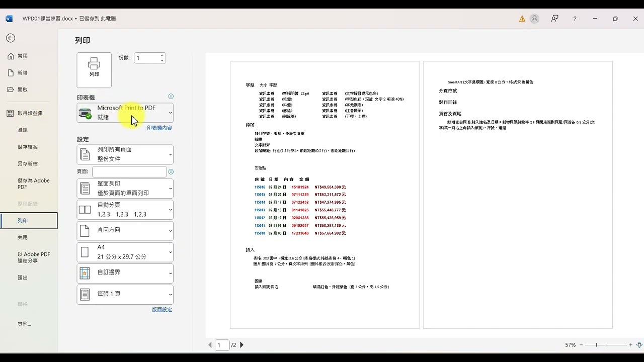Expand the 單面列印 dropdown

click(125, 189)
